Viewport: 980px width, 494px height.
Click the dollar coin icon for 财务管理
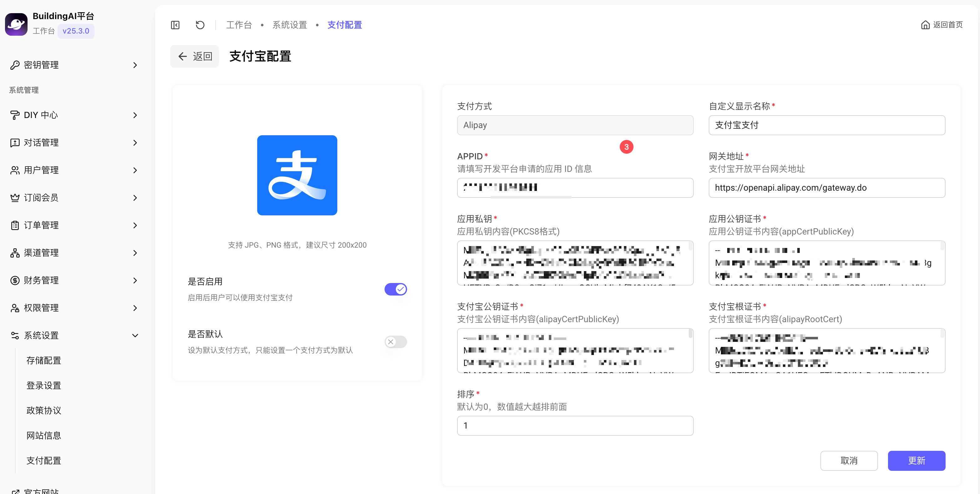coord(15,280)
